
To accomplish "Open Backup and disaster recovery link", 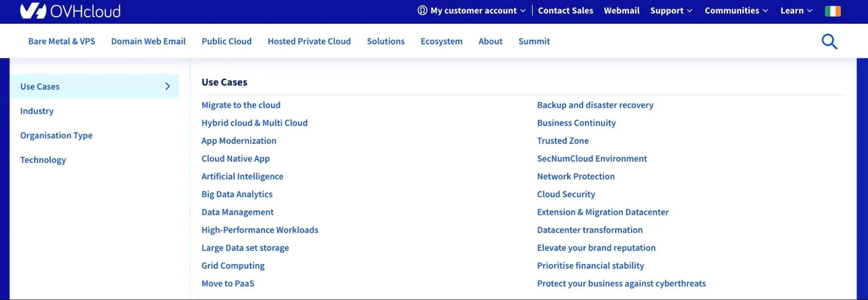I will [595, 105].
